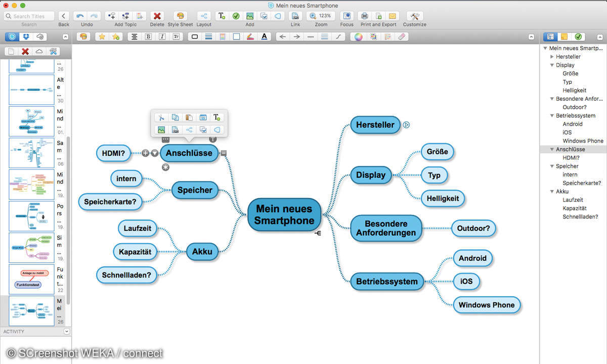Select Android in the outline list

point(573,124)
